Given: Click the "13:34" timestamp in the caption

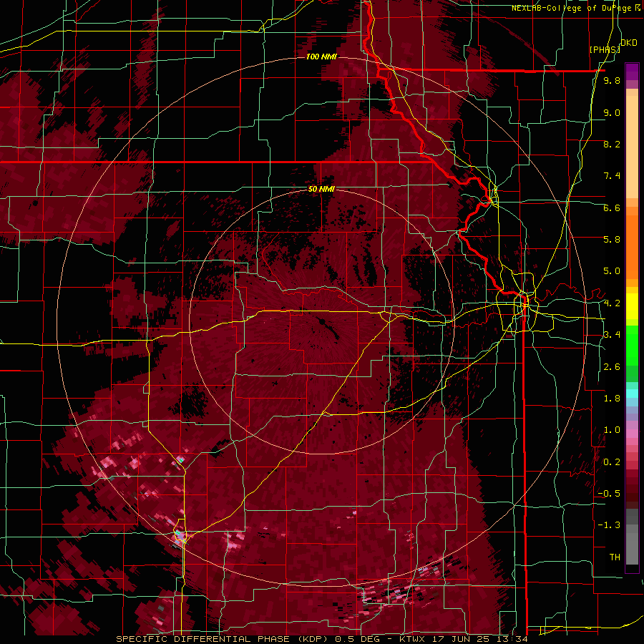Looking at the screenshot, I should [513, 639].
